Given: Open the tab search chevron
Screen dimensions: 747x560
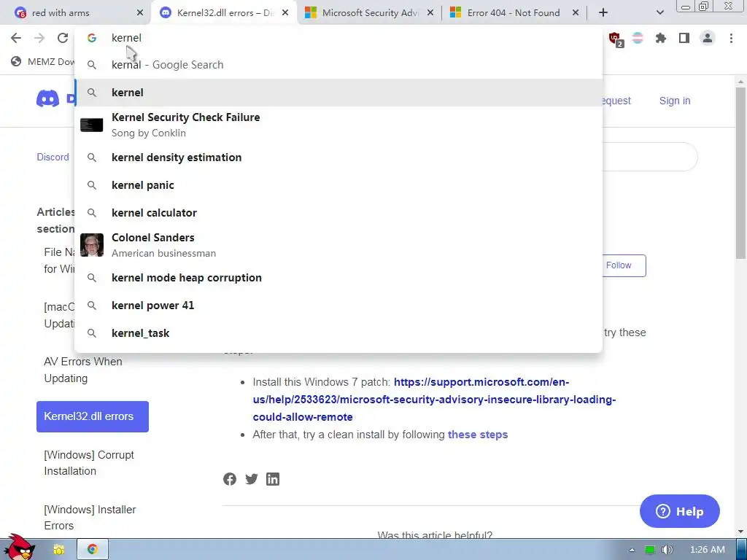Looking at the screenshot, I should [x=659, y=13].
